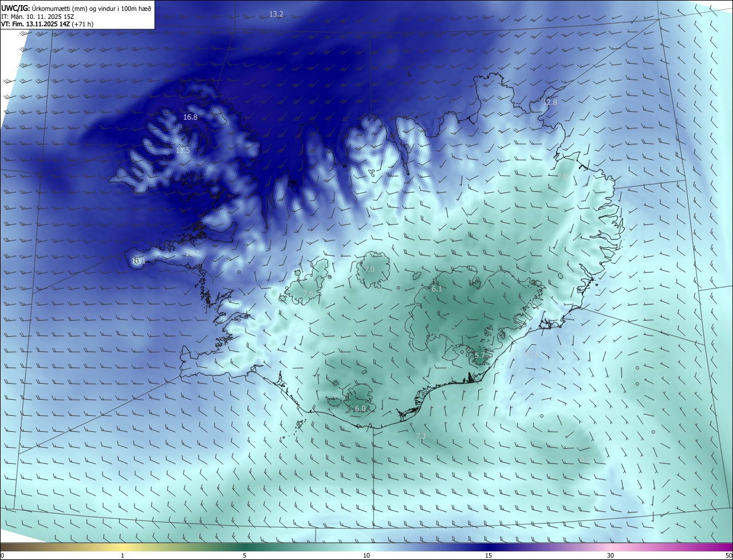
Task: Click the 7.0 value on the glacier
Action: (369, 269)
